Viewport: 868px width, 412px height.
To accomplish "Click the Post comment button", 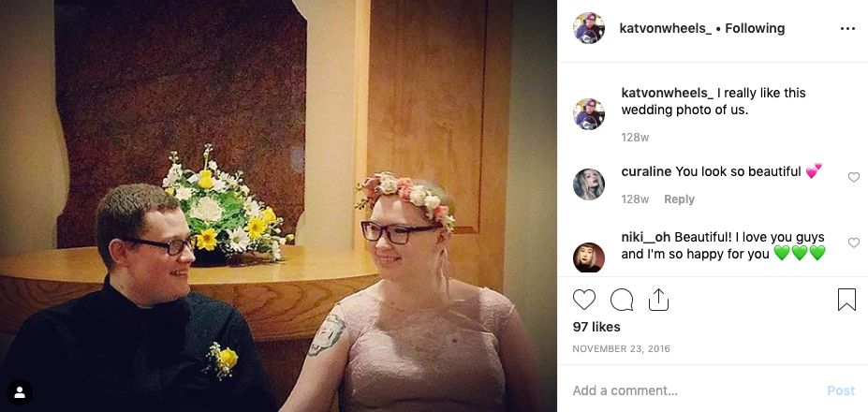I will coord(841,390).
